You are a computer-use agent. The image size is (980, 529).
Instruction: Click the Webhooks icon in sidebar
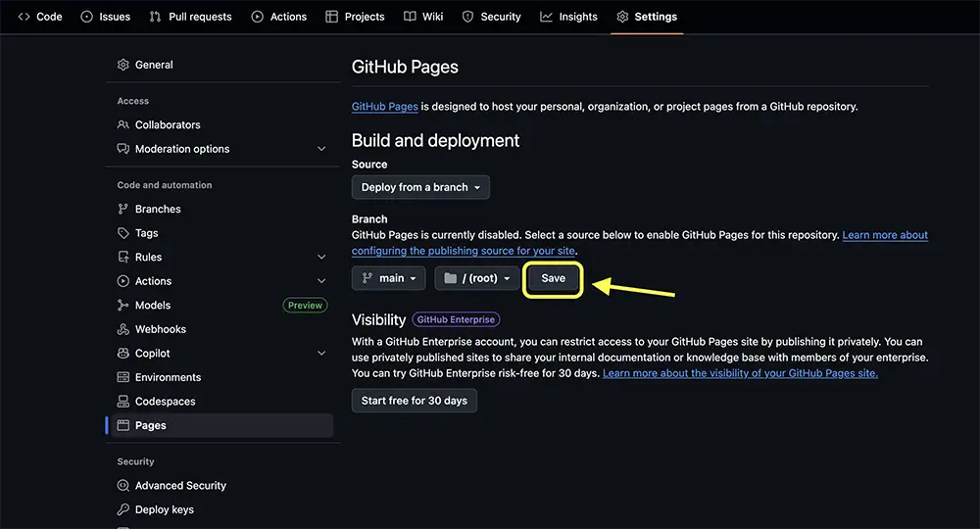tap(123, 329)
